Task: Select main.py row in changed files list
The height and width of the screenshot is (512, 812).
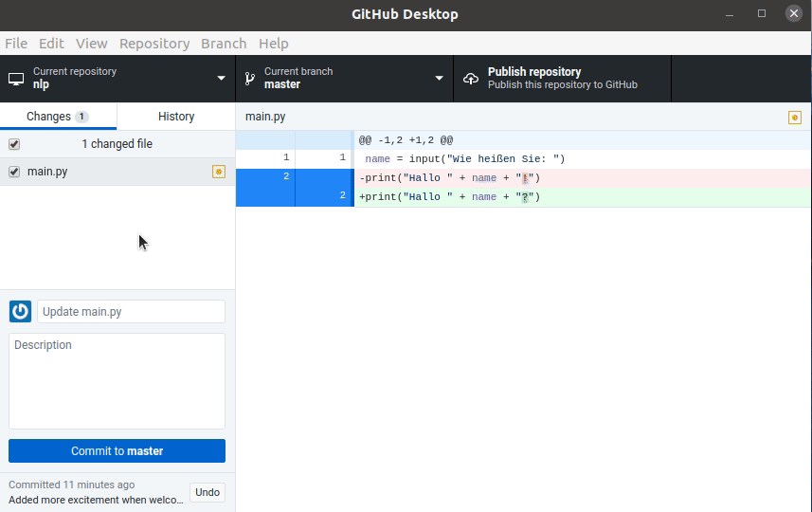Action: 117,172
